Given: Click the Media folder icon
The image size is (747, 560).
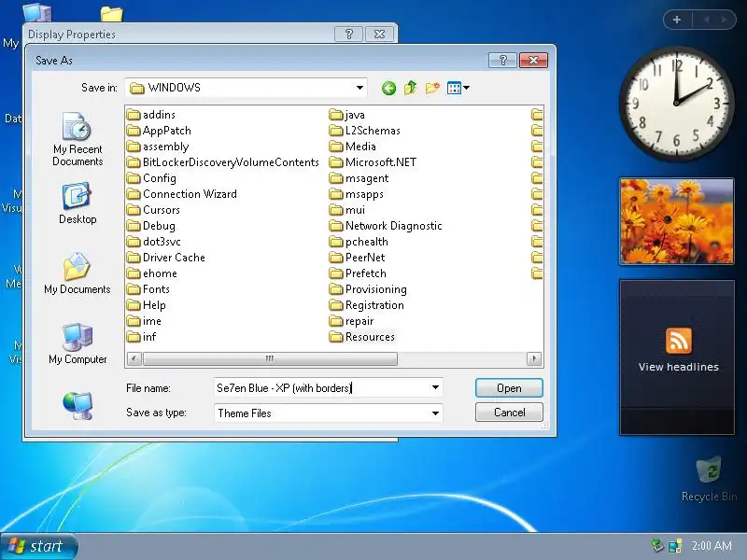Looking at the screenshot, I should pyautogui.click(x=336, y=147).
